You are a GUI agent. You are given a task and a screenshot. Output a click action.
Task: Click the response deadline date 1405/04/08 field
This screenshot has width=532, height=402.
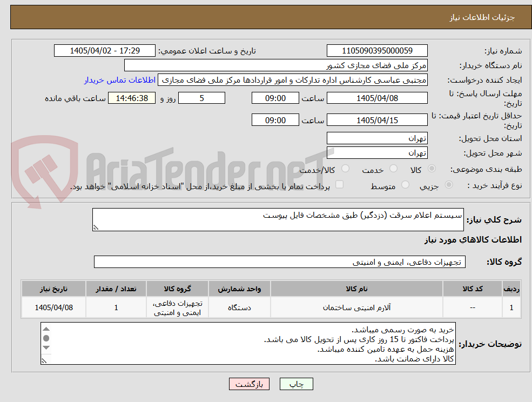(x=377, y=98)
